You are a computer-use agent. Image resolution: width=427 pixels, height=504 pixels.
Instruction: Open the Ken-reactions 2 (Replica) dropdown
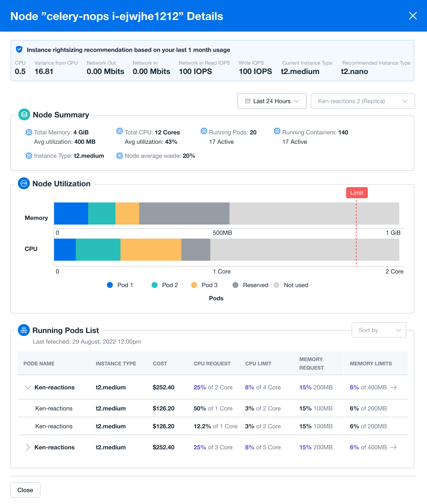(x=362, y=101)
